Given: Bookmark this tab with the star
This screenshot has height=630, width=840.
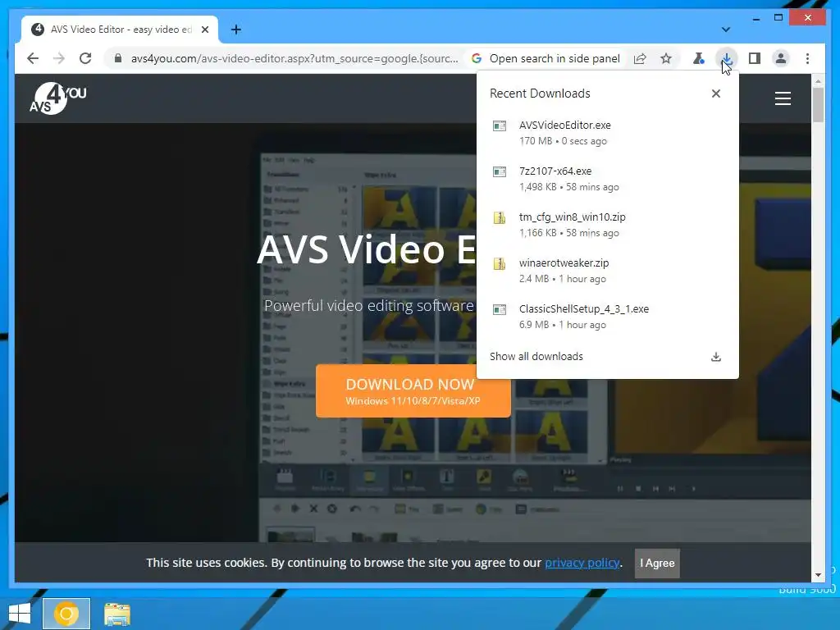Looking at the screenshot, I should tap(666, 58).
